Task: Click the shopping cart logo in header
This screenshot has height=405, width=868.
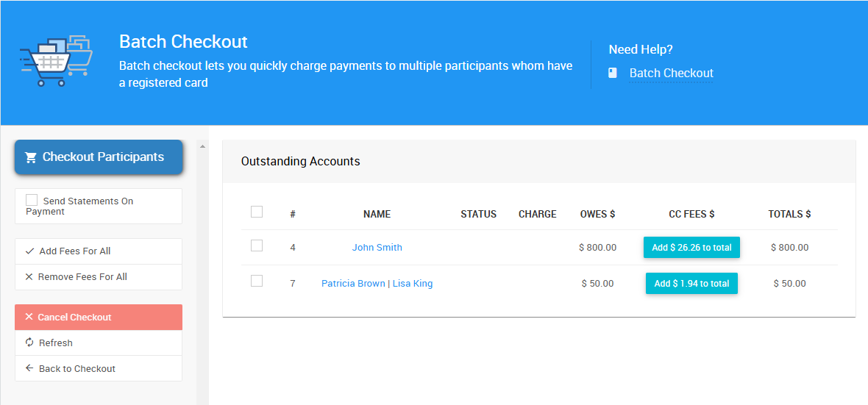Action: click(x=56, y=61)
